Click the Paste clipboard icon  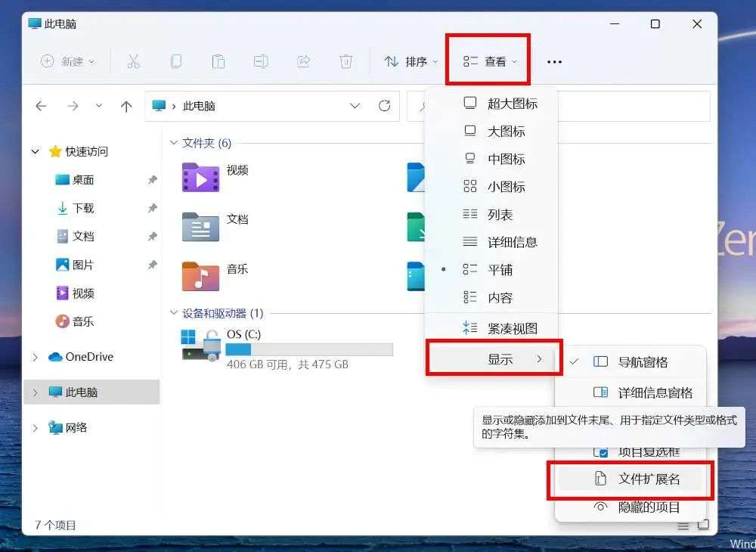218,62
